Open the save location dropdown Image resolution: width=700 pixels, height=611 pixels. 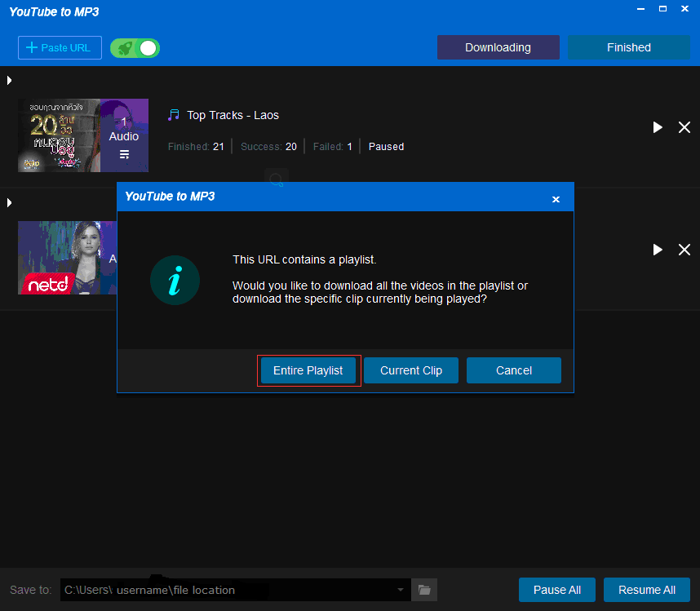coord(400,590)
